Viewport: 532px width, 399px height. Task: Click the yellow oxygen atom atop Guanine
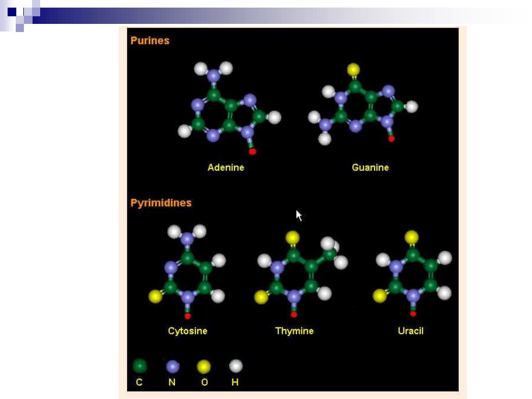pos(353,69)
